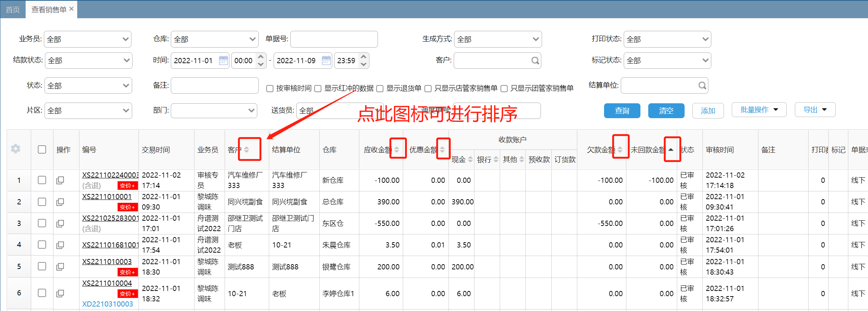Open the 业务员 dropdown
This screenshot has height=311, width=868.
(x=88, y=39)
